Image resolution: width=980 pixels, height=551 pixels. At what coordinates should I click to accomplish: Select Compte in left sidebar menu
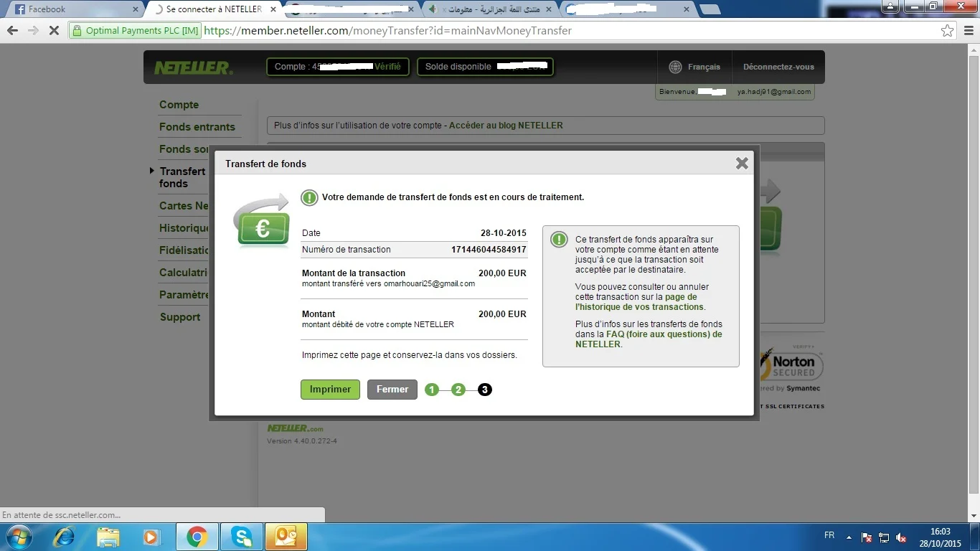pyautogui.click(x=179, y=105)
